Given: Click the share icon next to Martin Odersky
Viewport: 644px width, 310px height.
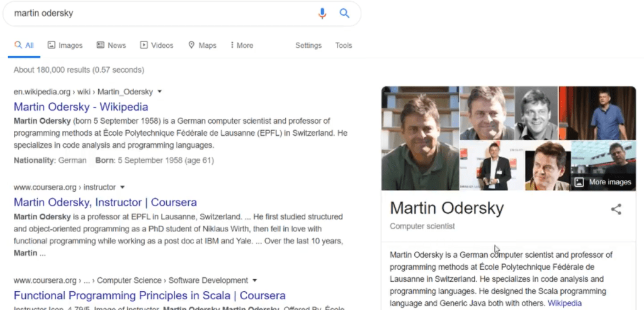Looking at the screenshot, I should [616, 209].
